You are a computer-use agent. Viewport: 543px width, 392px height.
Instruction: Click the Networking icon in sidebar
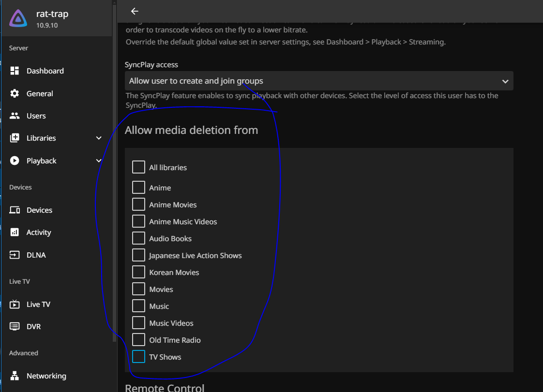point(15,376)
